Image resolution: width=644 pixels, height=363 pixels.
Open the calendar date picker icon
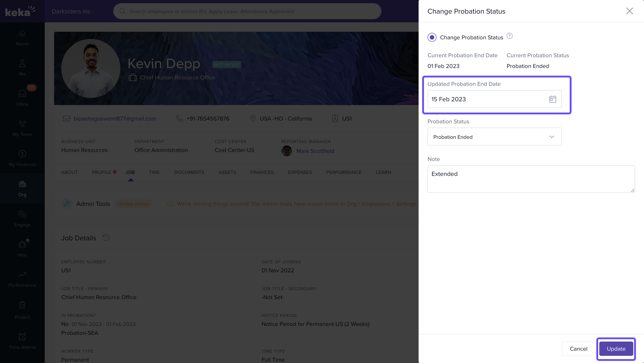553,99
